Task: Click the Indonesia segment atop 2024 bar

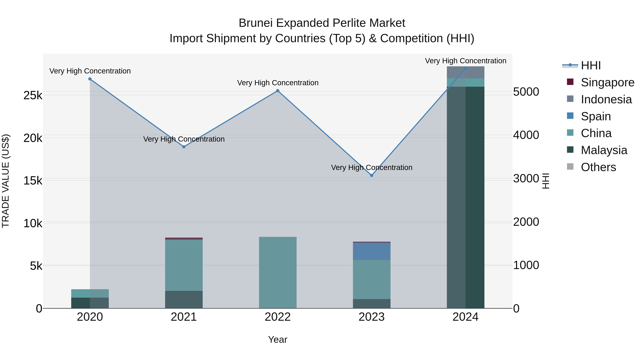Action: pos(465,72)
